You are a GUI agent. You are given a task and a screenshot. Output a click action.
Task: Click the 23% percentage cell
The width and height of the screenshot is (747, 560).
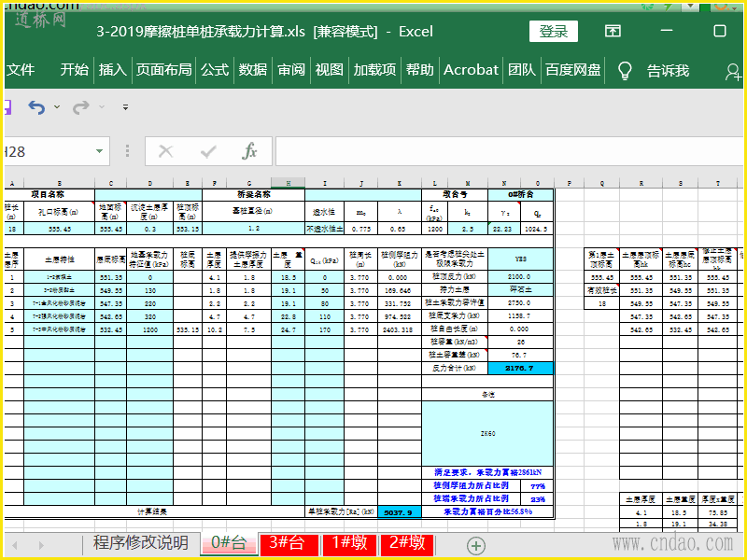(x=537, y=499)
